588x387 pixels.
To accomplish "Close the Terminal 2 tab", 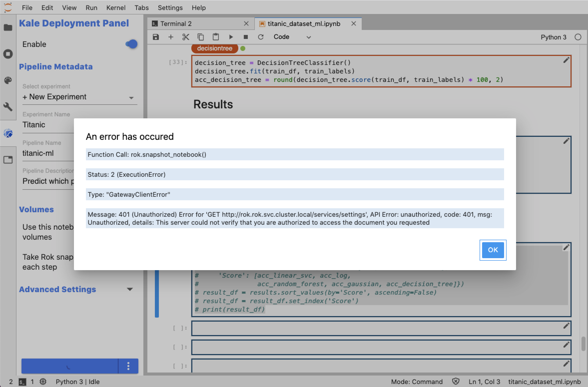I will click(246, 23).
